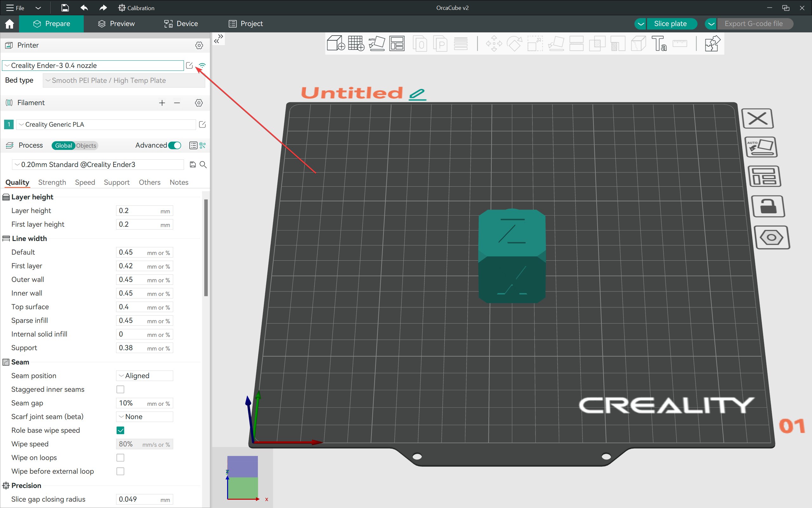
Task: Search process settings with magnifier icon
Action: tap(203, 165)
